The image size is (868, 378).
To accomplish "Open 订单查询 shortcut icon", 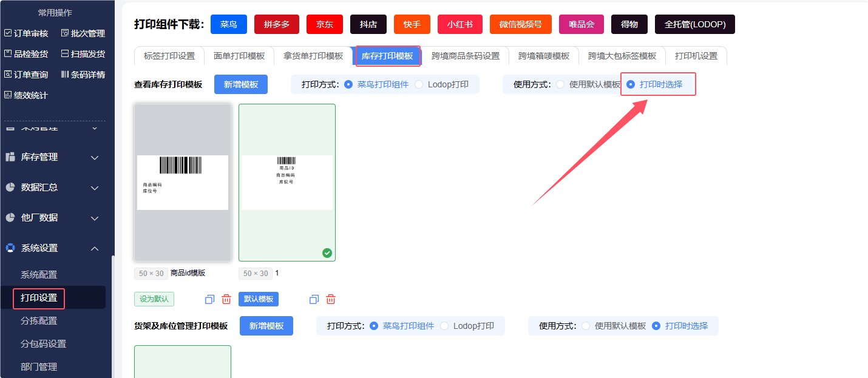I will pyautogui.click(x=8, y=75).
